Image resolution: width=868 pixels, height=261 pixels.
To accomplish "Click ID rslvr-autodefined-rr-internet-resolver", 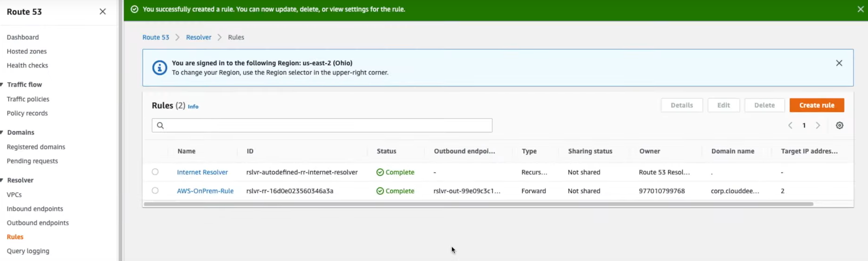I will click(x=302, y=172).
